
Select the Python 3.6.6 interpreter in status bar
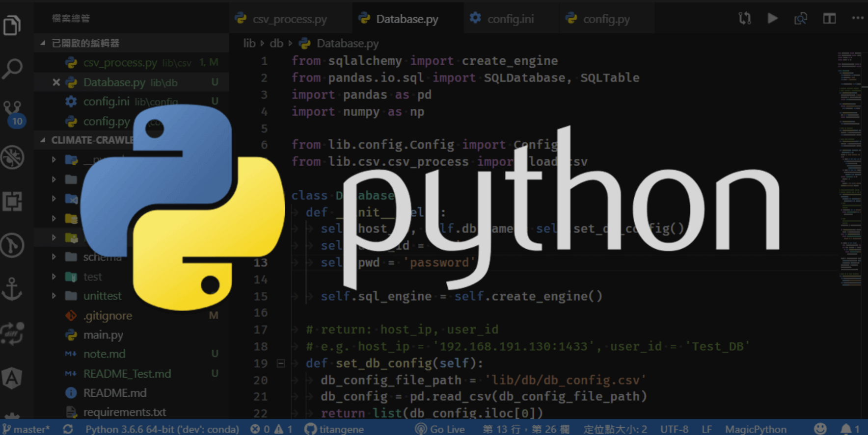(162, 429)
